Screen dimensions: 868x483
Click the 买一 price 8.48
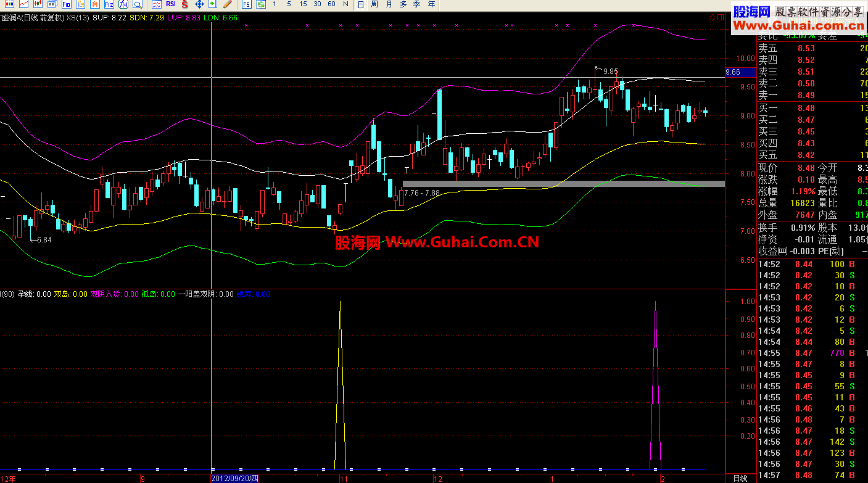(806, 109)
